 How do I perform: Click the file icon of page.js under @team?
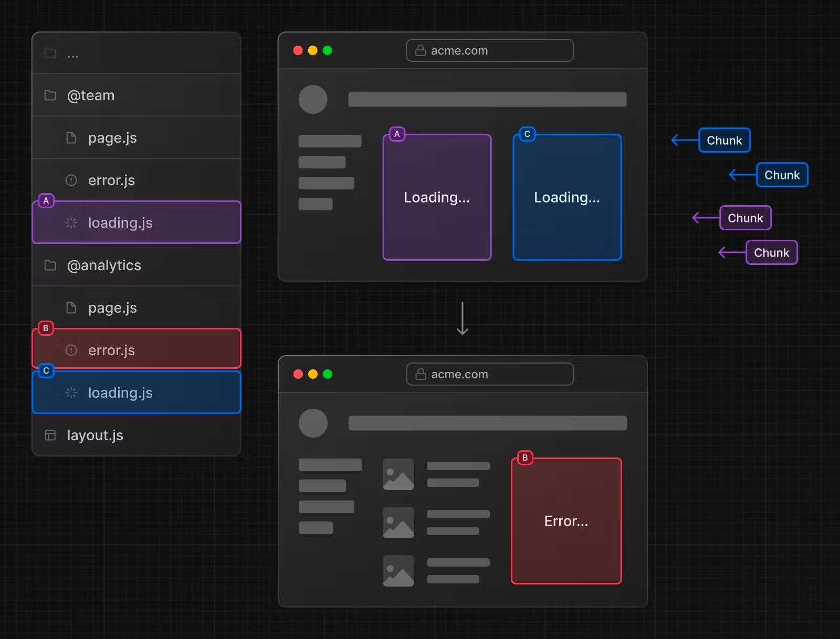pyautogui.click(x=71, y=138)
